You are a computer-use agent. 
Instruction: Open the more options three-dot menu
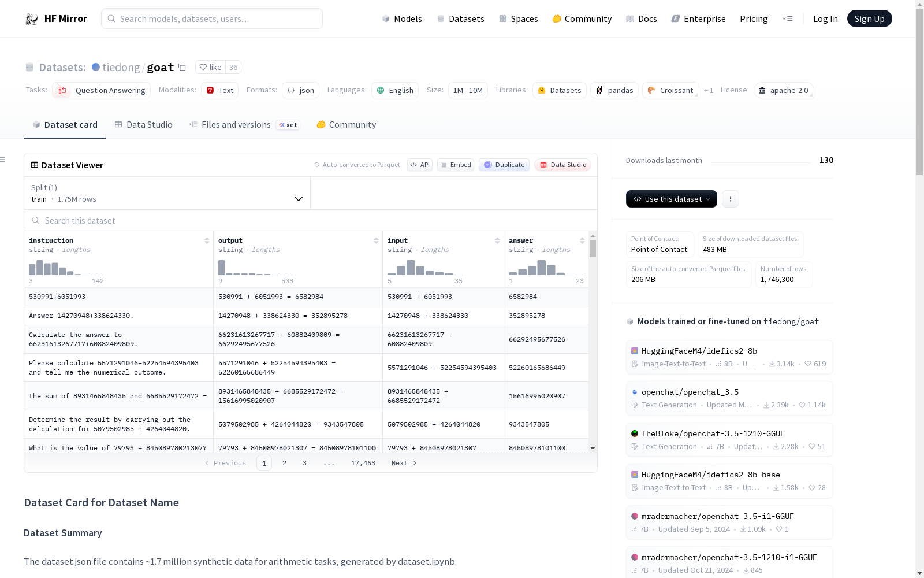click(730, 199)
